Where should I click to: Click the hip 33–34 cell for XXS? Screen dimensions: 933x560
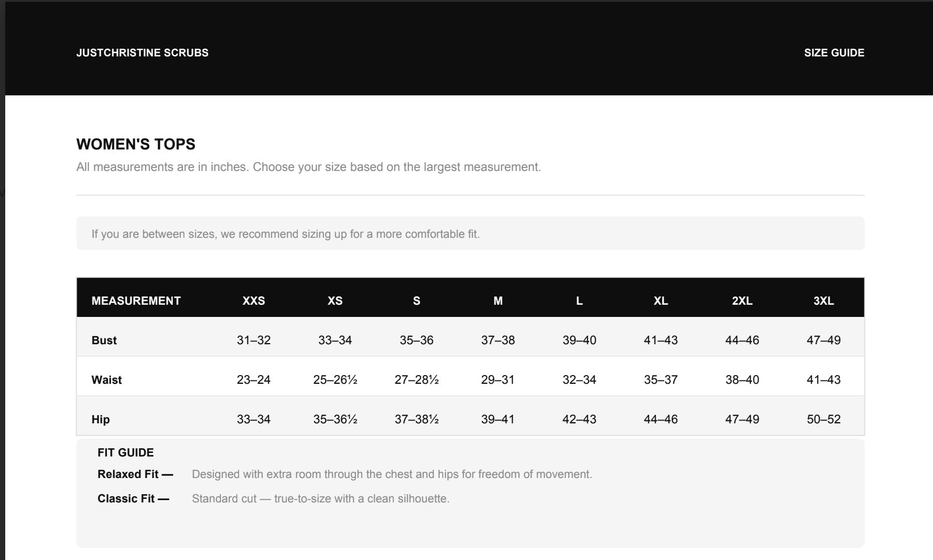[254, 419]
